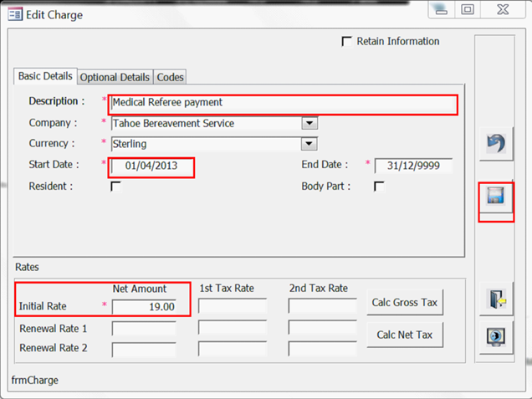Open the Codes tab
532x399 pixels.
(x=171, y=77)
